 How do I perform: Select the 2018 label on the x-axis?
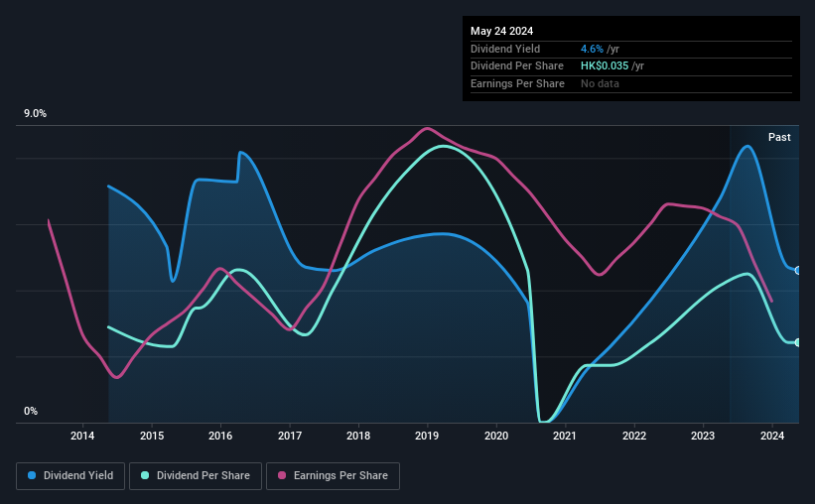pos(358,436)
